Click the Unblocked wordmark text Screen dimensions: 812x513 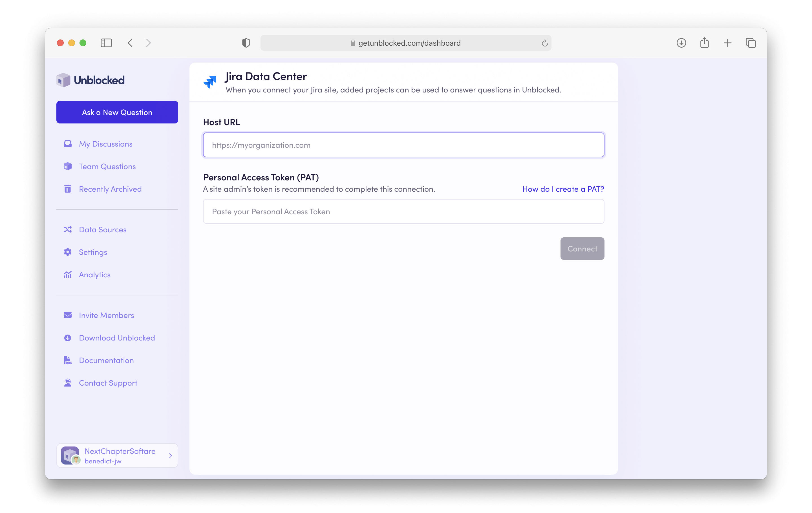coord(99,80)
